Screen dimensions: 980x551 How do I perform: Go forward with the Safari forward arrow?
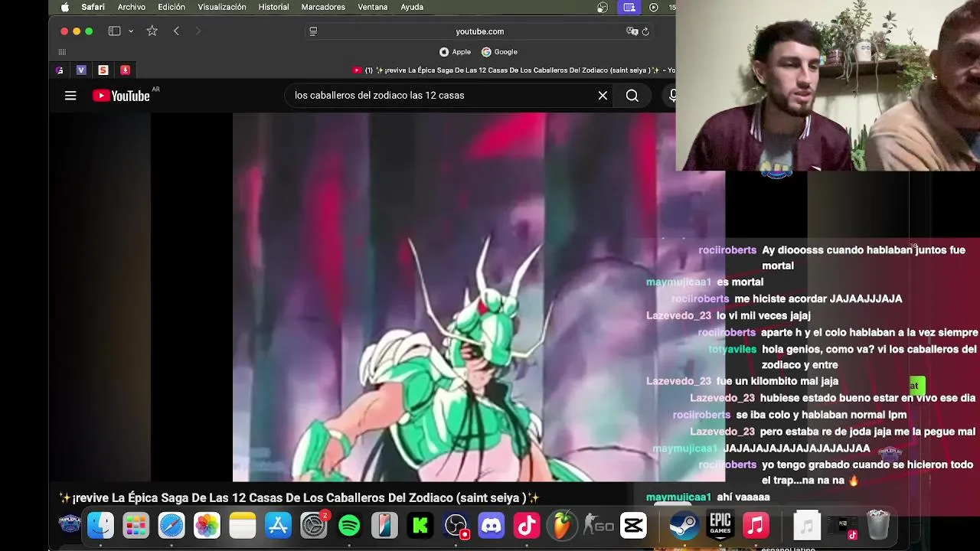[x=198, y=31]
